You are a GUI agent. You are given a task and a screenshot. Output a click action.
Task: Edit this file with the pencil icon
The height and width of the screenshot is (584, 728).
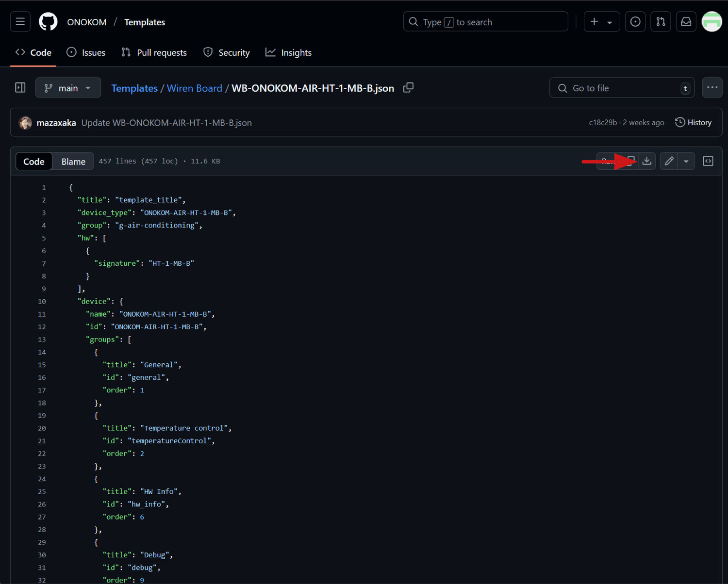(669, 161)
